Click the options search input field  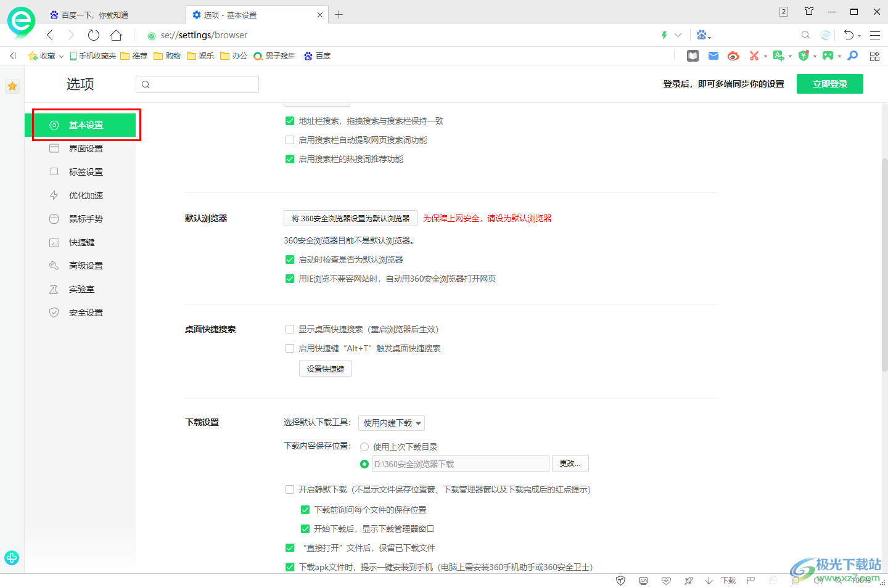[x=197, y=84]
